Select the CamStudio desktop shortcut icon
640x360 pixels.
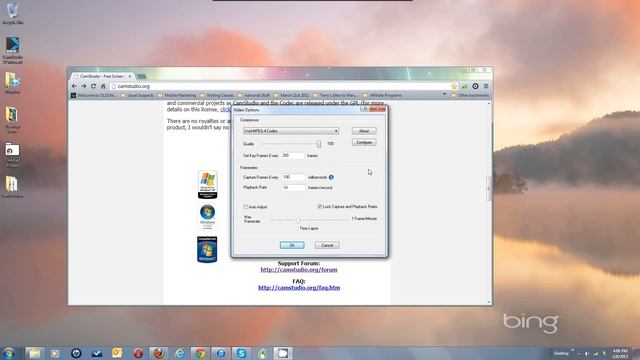pos(12,50)
